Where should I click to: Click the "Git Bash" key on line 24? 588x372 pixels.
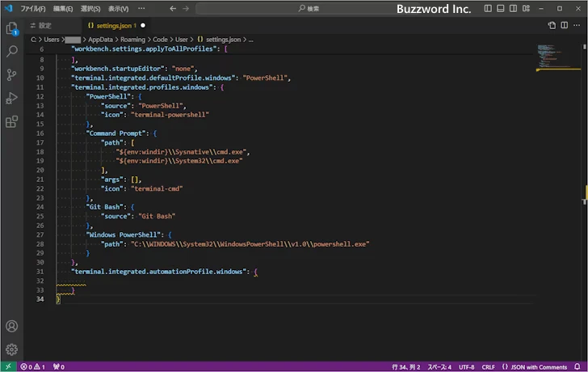point(105,207)
